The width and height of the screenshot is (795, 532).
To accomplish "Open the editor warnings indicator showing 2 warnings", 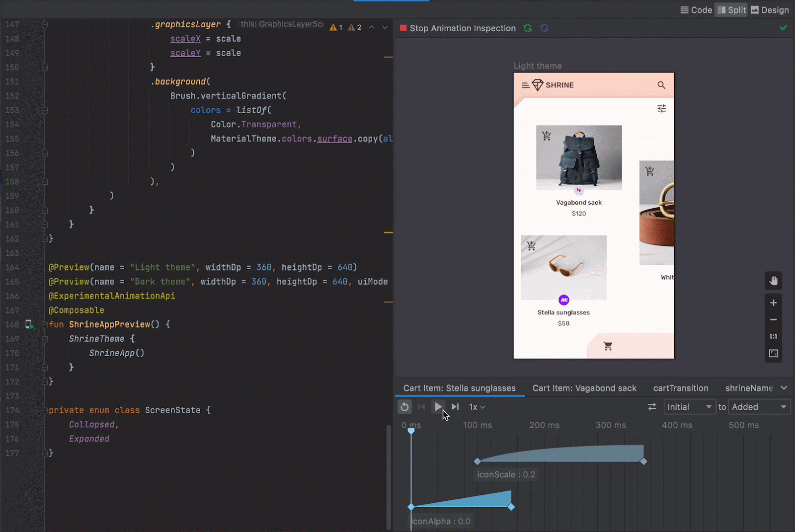I will [x=354, y=27].
